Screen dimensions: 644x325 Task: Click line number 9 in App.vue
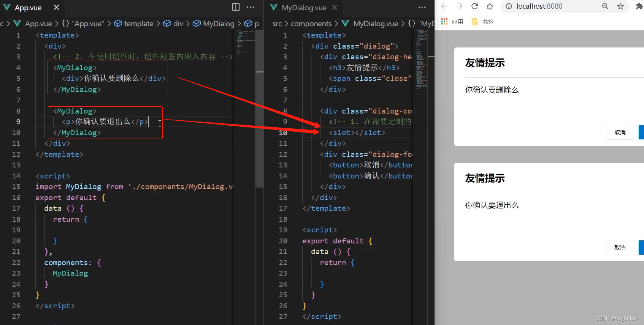pyautogui.click(x=18, y=121)
